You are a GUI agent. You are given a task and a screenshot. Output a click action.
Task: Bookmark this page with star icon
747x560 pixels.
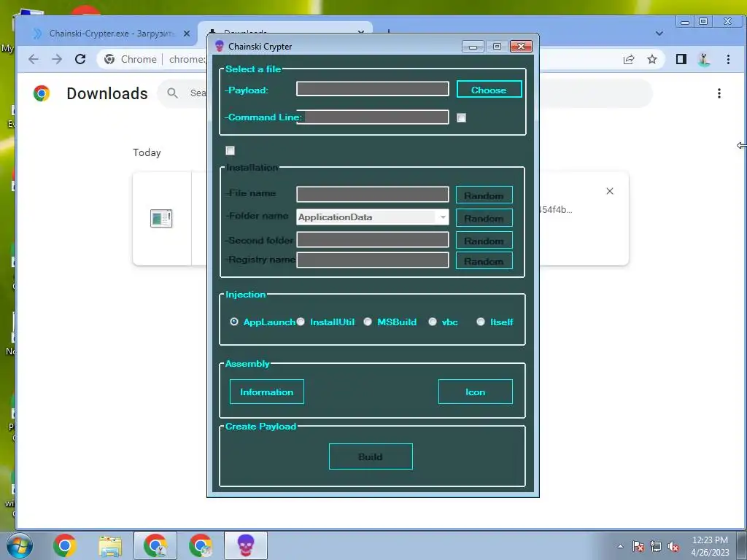pyautogui.click(x=652, y=59)
